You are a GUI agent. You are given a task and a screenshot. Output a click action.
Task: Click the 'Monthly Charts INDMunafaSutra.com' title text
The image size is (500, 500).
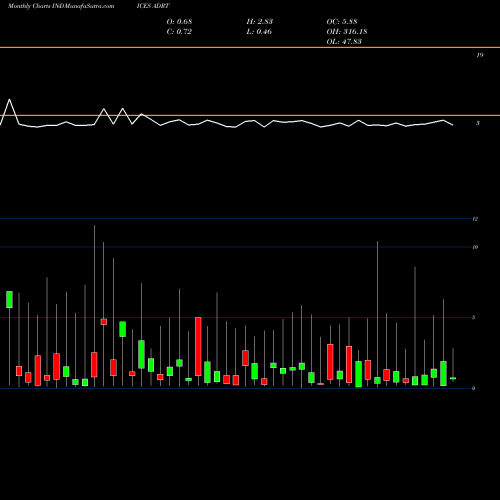coord(61,6)
